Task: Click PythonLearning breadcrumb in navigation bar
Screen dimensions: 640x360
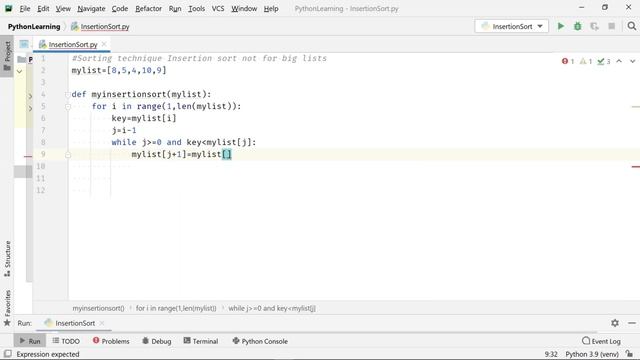Action: tap(34, 27)
